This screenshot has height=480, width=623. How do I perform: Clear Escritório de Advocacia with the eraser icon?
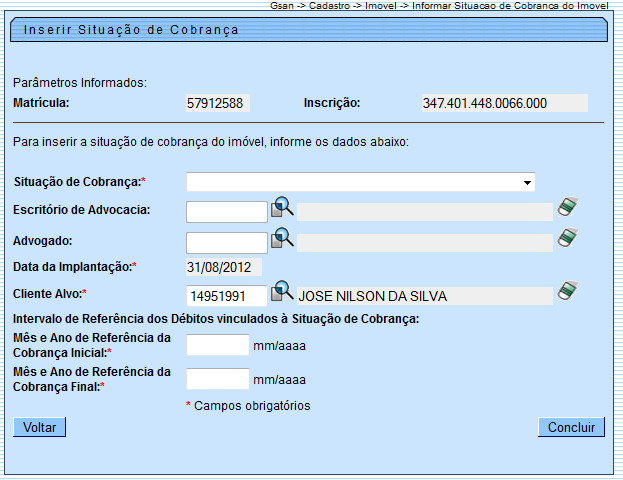568,208
